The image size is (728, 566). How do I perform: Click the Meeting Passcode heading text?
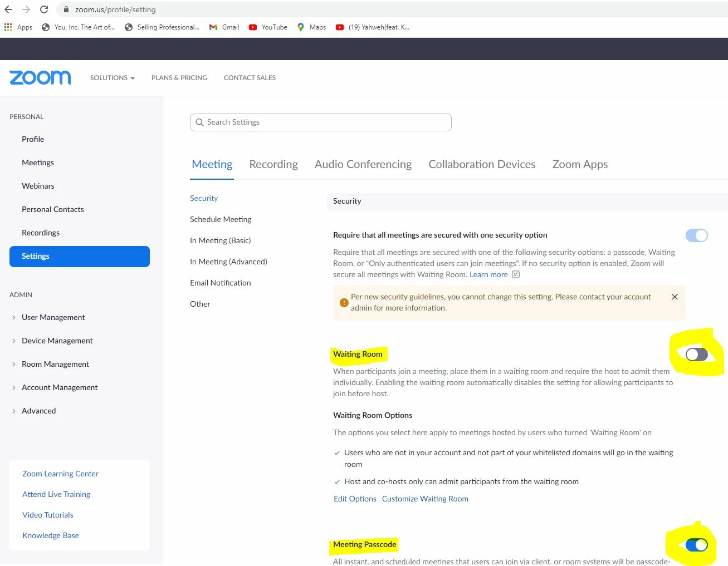365,544
